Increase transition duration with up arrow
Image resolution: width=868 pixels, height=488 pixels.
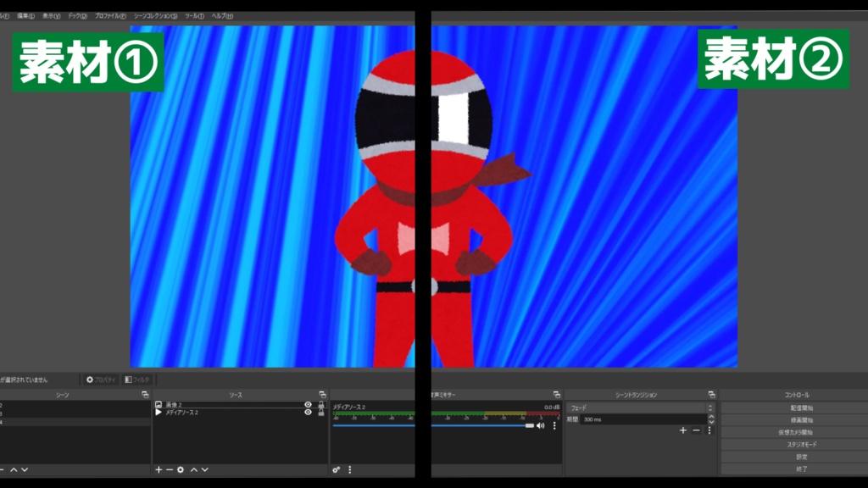coord(711,417)
